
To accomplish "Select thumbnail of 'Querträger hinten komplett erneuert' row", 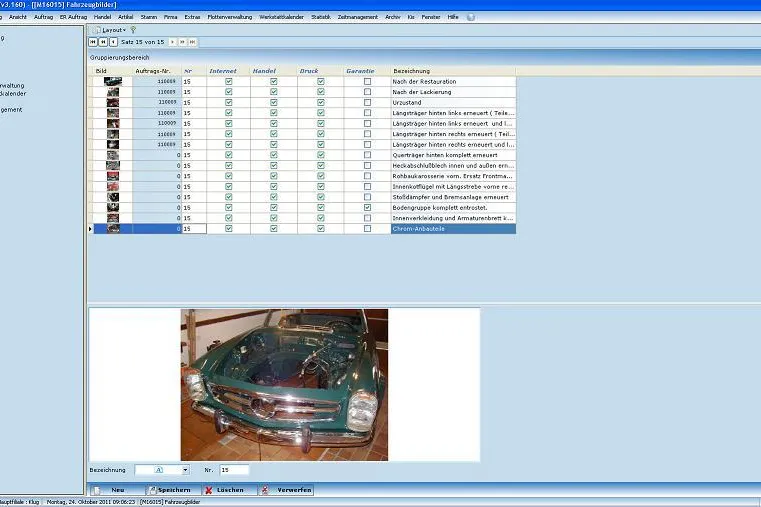I will (x=113, y=155).
